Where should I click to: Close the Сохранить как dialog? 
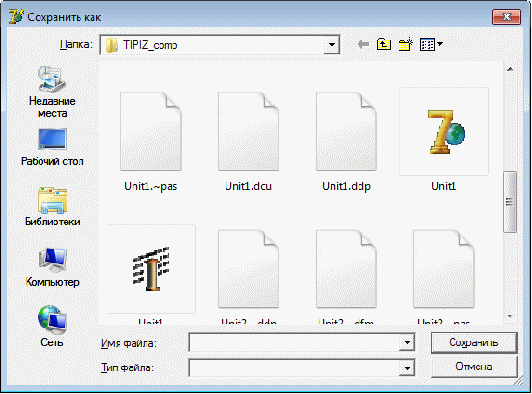[x=506, y=17]
